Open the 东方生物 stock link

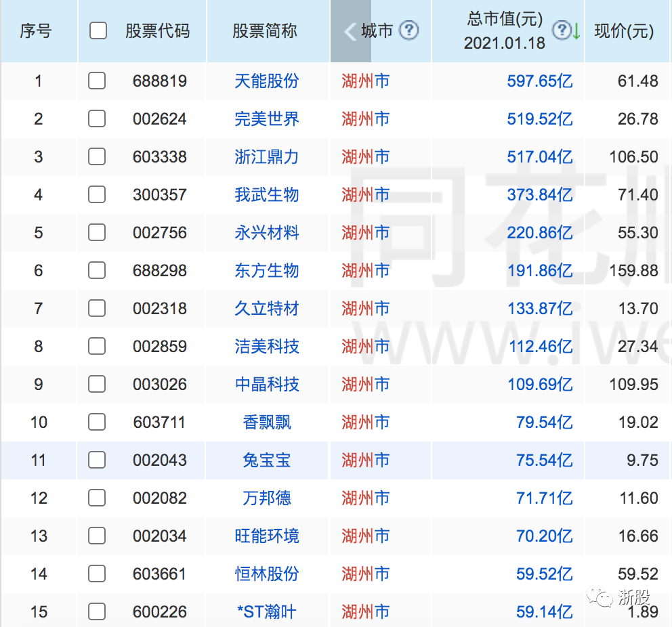pos(267,271)
